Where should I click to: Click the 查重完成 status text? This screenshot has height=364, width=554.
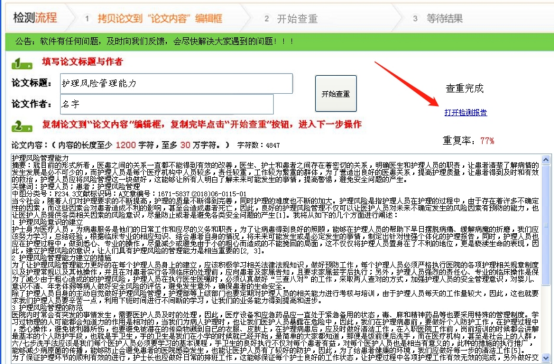(464, 88)
